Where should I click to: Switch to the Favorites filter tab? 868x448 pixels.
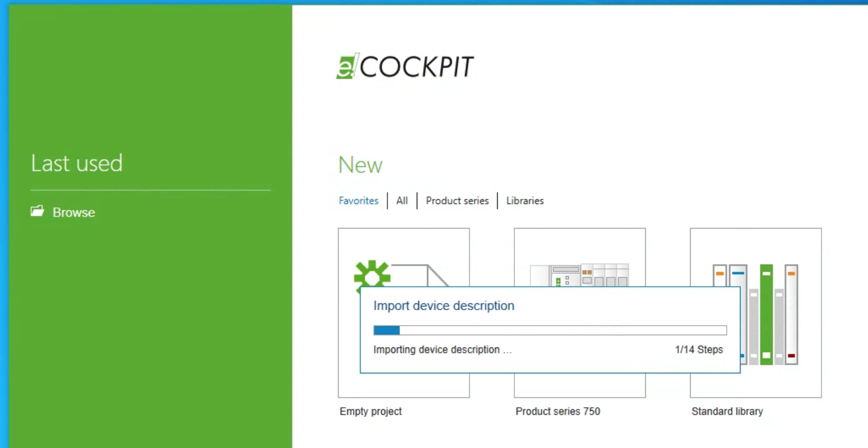click(x=358, y=200)
